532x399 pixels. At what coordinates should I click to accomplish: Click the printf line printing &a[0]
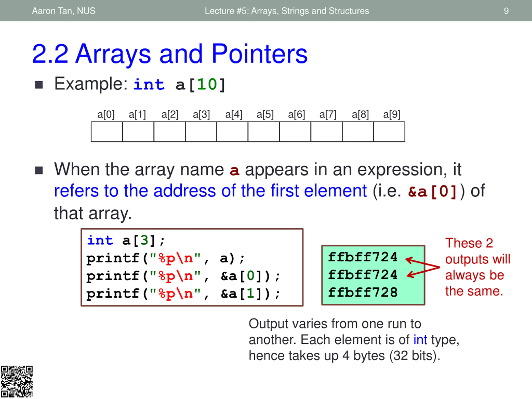coord(183,276)
